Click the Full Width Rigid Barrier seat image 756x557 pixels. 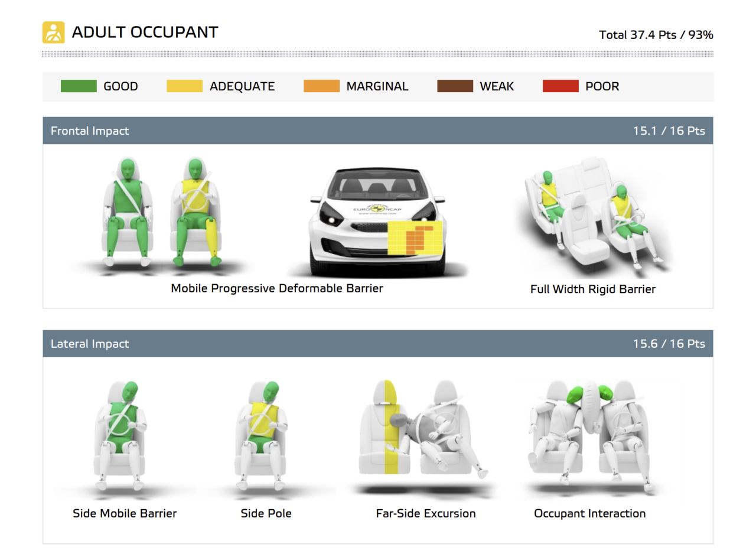pyautogui.click(x=592, y=216)
